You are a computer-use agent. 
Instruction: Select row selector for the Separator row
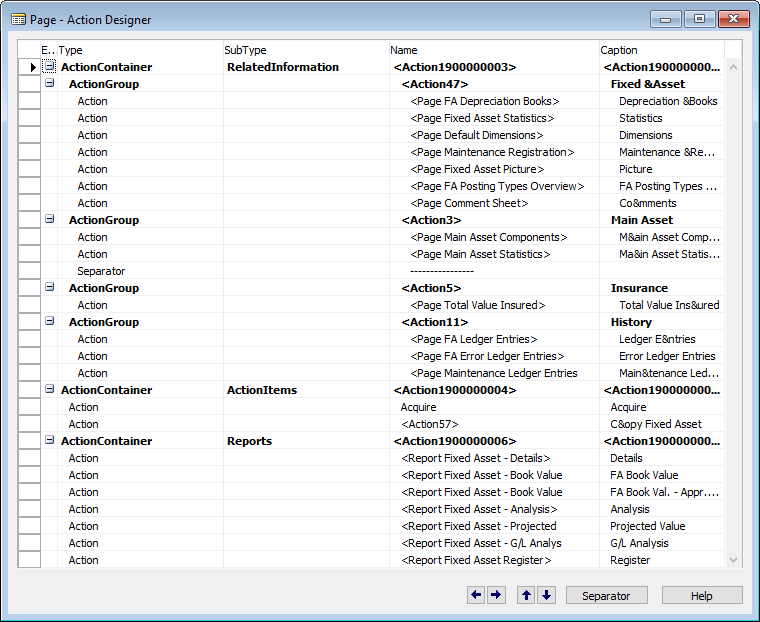pos(29,271)
